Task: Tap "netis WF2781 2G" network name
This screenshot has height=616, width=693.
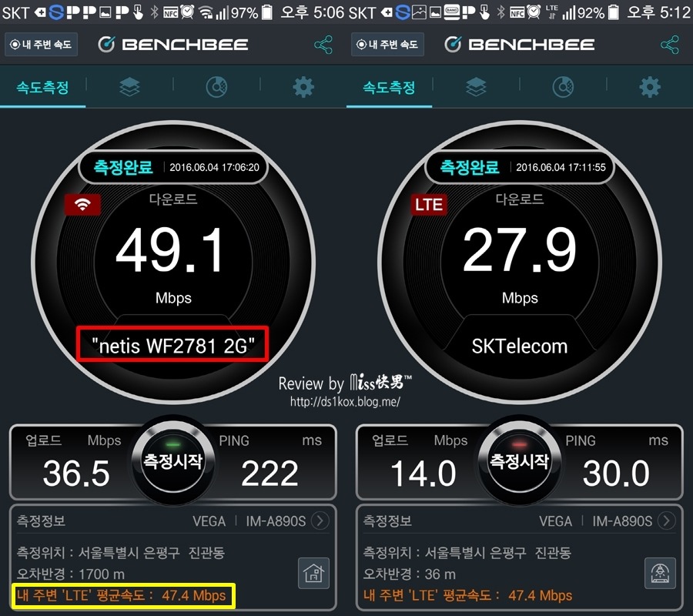Action: click(x=172, y=345)
